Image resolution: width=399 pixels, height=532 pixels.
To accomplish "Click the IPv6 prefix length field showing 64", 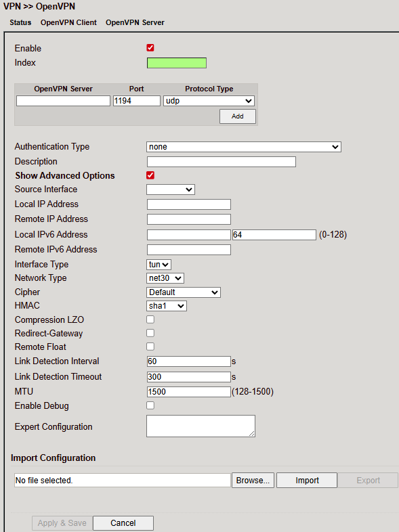I will [x=274, y=235].
